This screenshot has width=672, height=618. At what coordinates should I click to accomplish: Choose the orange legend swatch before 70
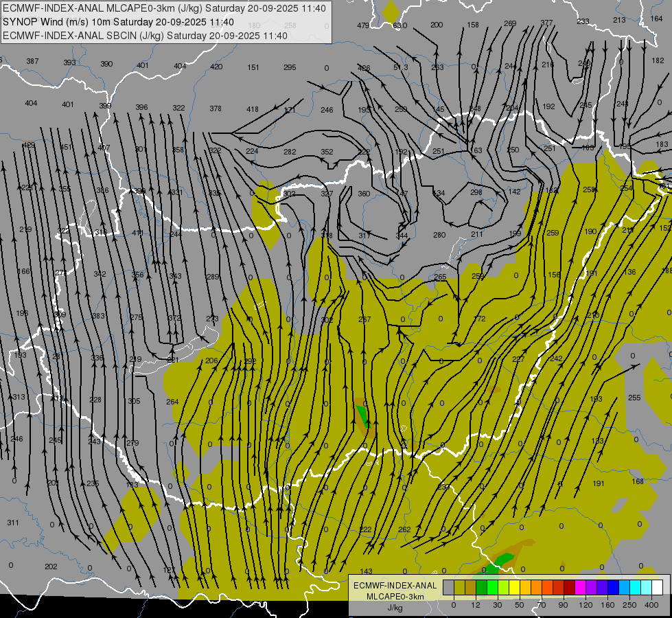(x=537, y=587)
